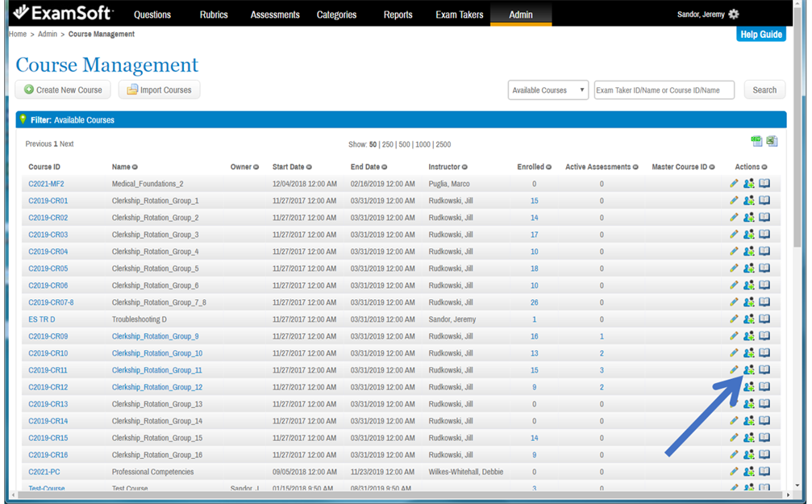Open the Assessments menu
Screen dimensions: 812x504
(274, 15)
